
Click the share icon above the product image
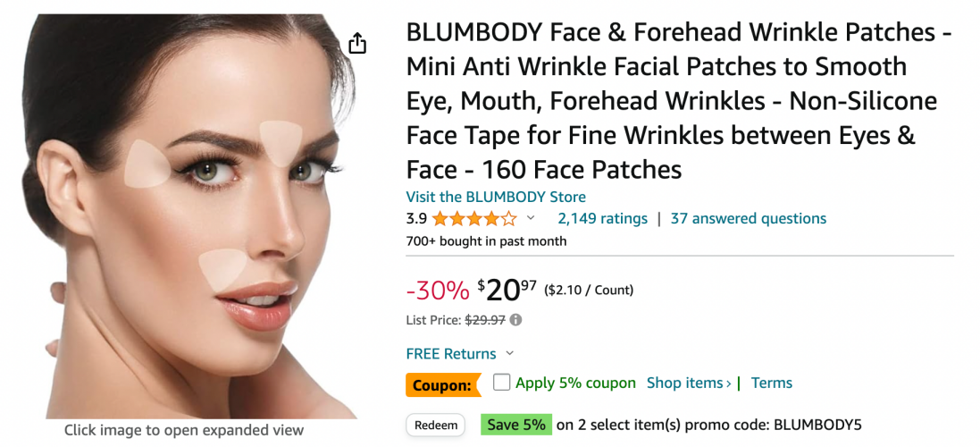point(356,43)
